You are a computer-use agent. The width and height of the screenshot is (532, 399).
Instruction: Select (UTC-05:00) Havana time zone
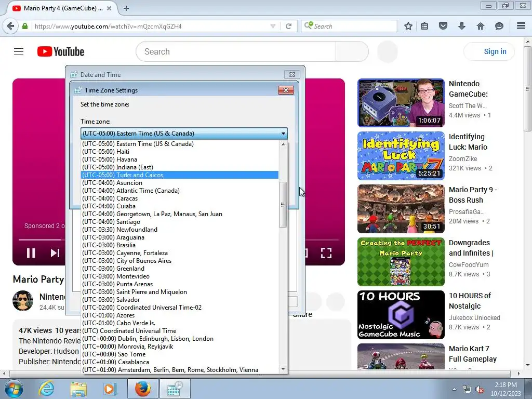[x=179, y=159]
